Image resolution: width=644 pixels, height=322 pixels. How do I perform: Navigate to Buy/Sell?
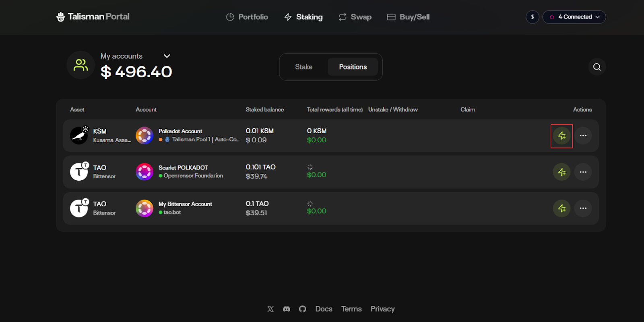tap(408, 17)
